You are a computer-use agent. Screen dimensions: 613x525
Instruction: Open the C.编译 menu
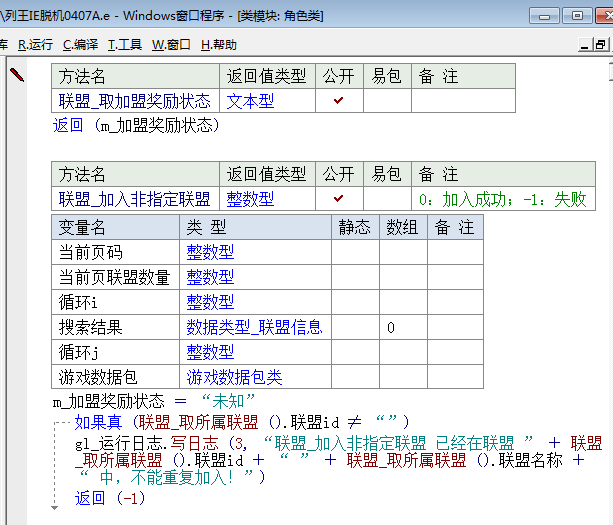[80, 45]
